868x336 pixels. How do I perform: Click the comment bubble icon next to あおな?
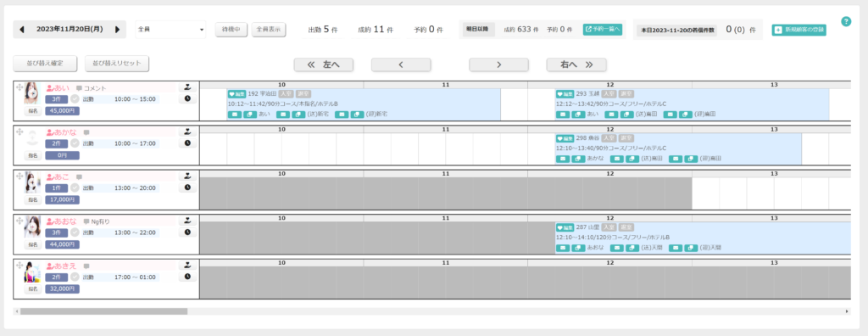click(x=86, y=221)
